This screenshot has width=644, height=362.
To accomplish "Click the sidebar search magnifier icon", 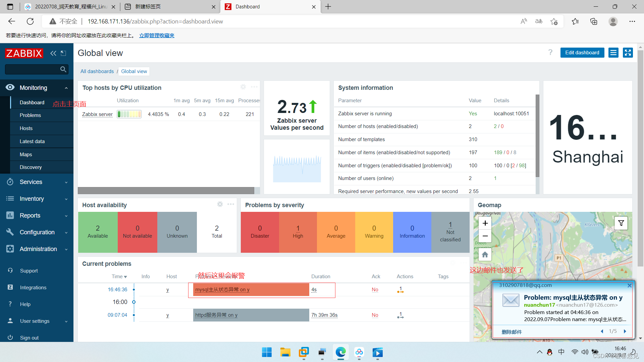I will pyautogui.click(x=63, y=69).
